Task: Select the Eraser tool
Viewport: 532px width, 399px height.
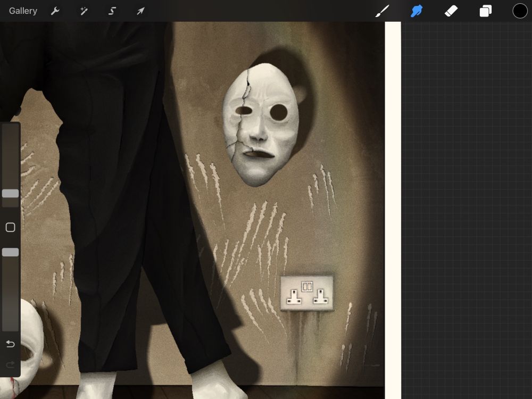Action: pyautogui.click(x=451, y=11)
